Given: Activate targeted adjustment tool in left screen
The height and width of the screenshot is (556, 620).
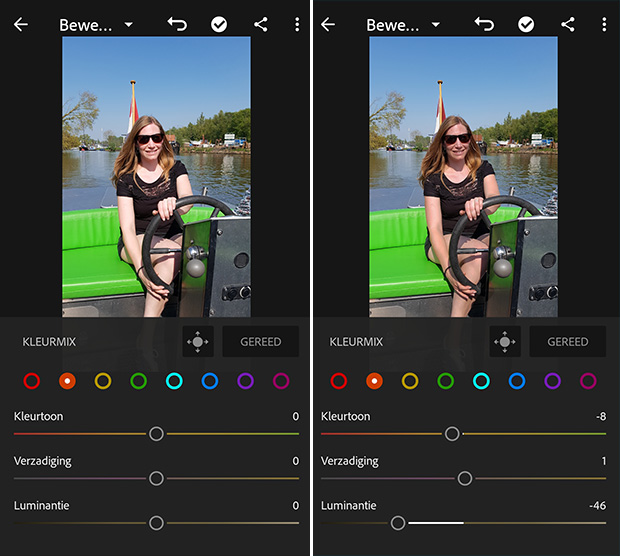Looking at the screenshot, I should [x=198, y=342].
